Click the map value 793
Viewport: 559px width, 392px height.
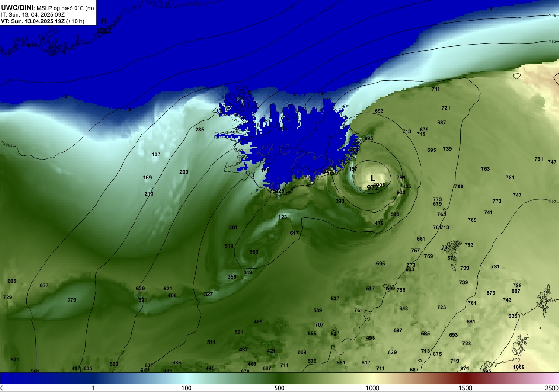point(469,245)
